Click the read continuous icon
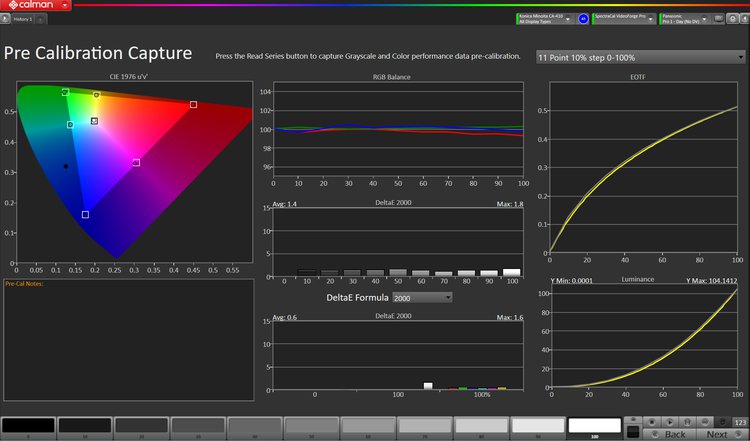Screen dimensions: 750x441 coord(686,422)
